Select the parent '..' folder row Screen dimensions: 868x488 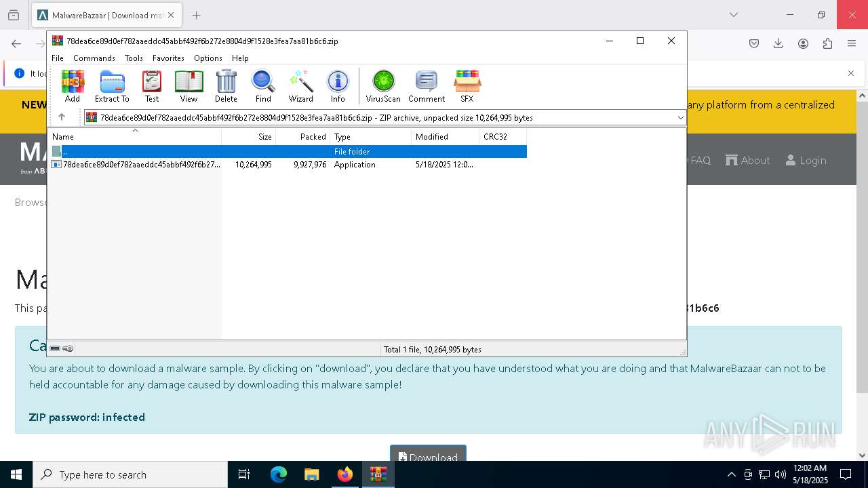[288, 152]
